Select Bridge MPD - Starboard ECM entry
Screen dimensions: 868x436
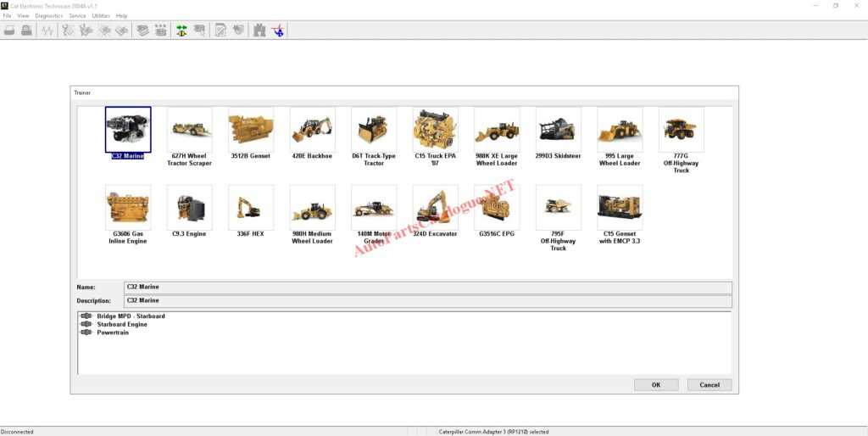pos(131,316)
